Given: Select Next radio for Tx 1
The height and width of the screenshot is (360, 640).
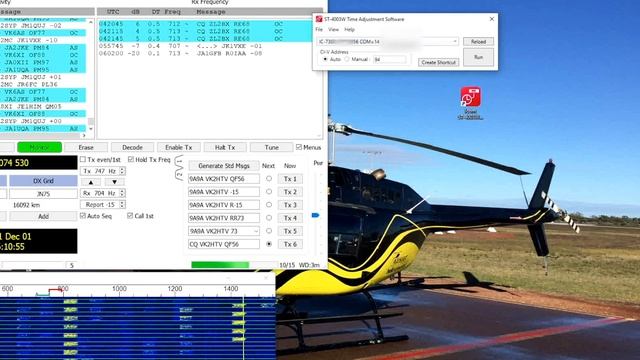Looking at the screenshot, I should click(269, 178).
